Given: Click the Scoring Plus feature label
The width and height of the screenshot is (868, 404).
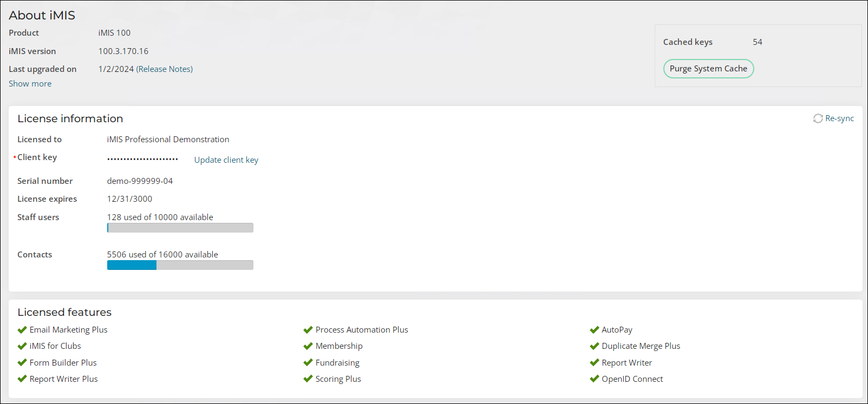Looking at the screenshot, I should point(338,379).
